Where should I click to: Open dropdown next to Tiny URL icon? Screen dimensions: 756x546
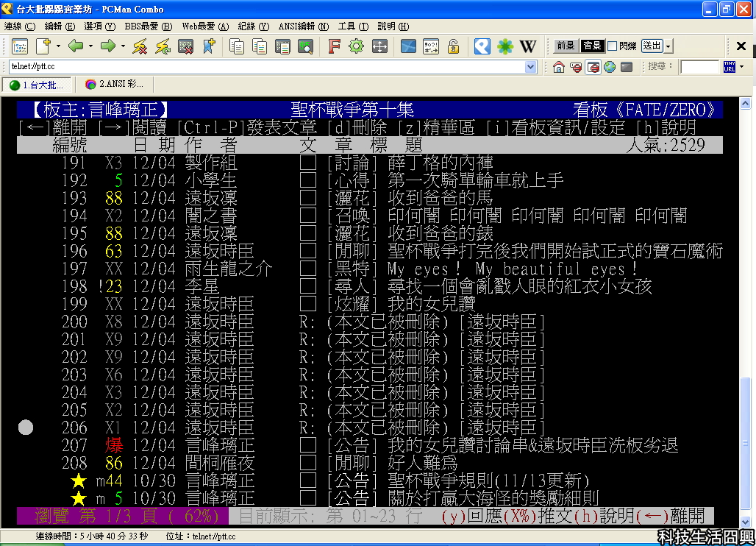click(x=742, y=66)
